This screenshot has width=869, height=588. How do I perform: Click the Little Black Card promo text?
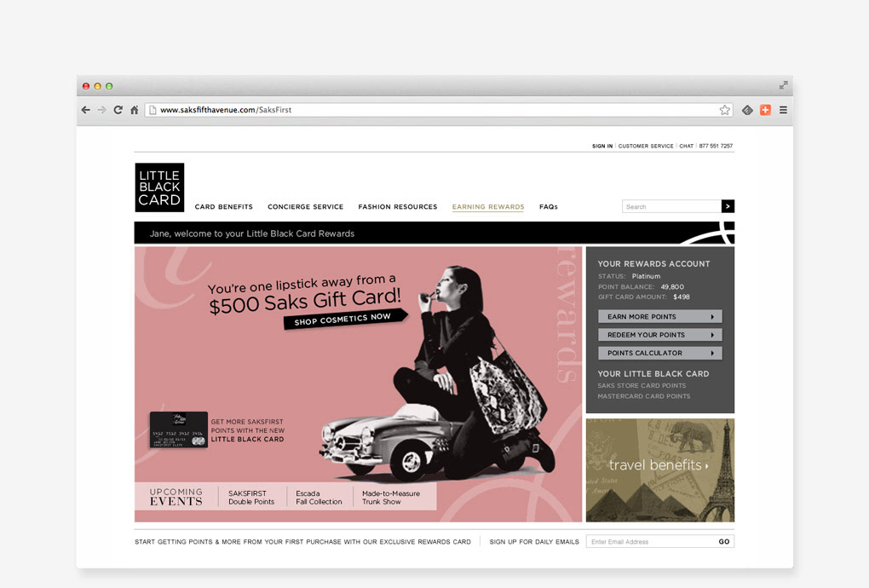(x=247, y=430)
